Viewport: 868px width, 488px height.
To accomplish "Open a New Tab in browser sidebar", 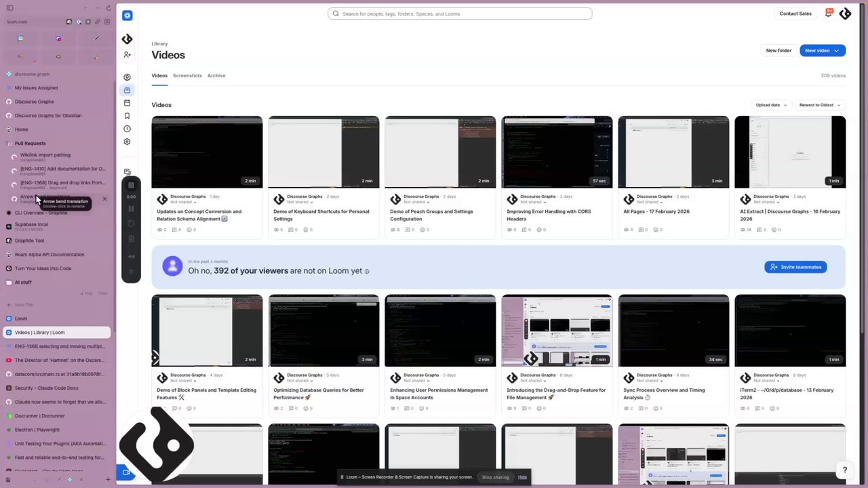I will click(57, 305).
